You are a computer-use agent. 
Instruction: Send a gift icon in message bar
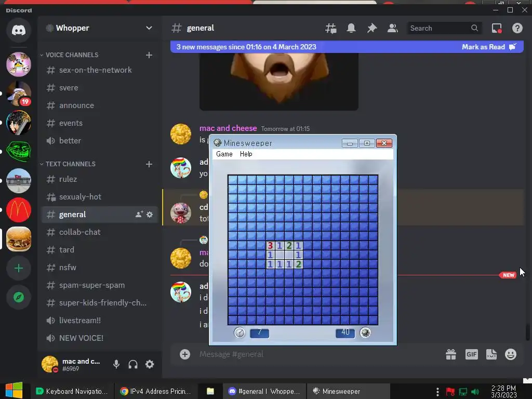point(451,354)
